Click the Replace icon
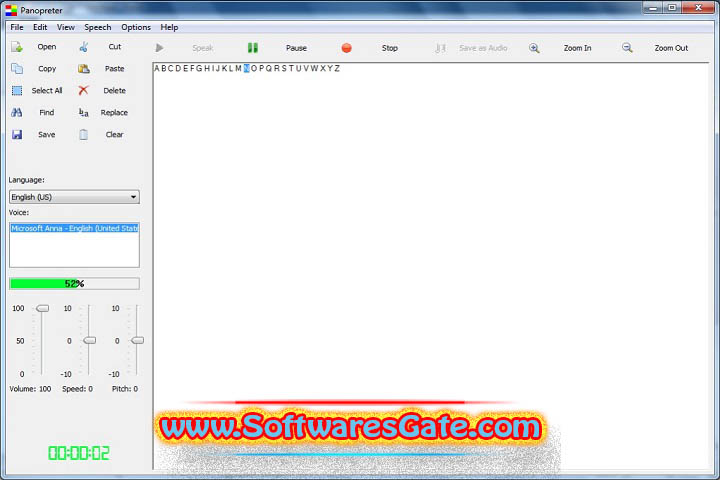The image size is (720, 480). click(84, 113)
